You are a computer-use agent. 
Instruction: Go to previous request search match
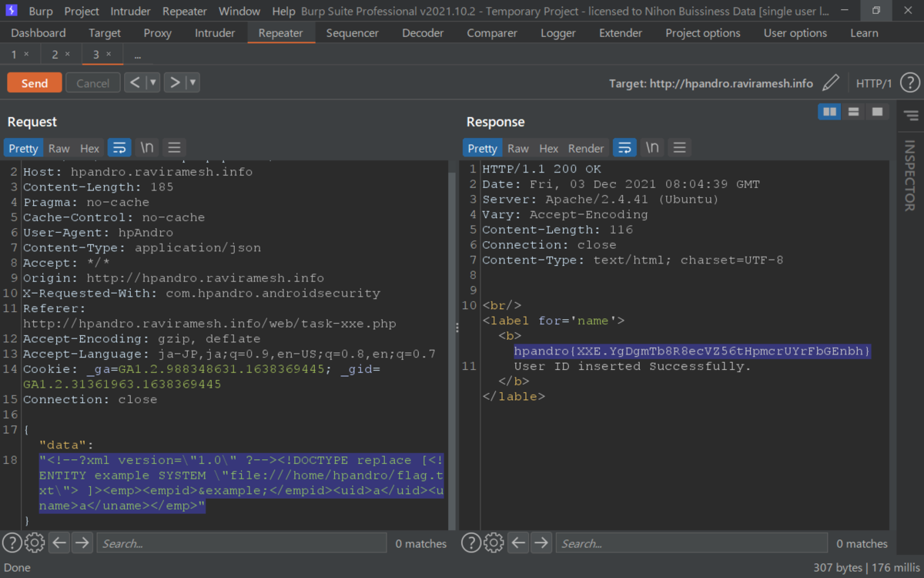click(59, 543)
